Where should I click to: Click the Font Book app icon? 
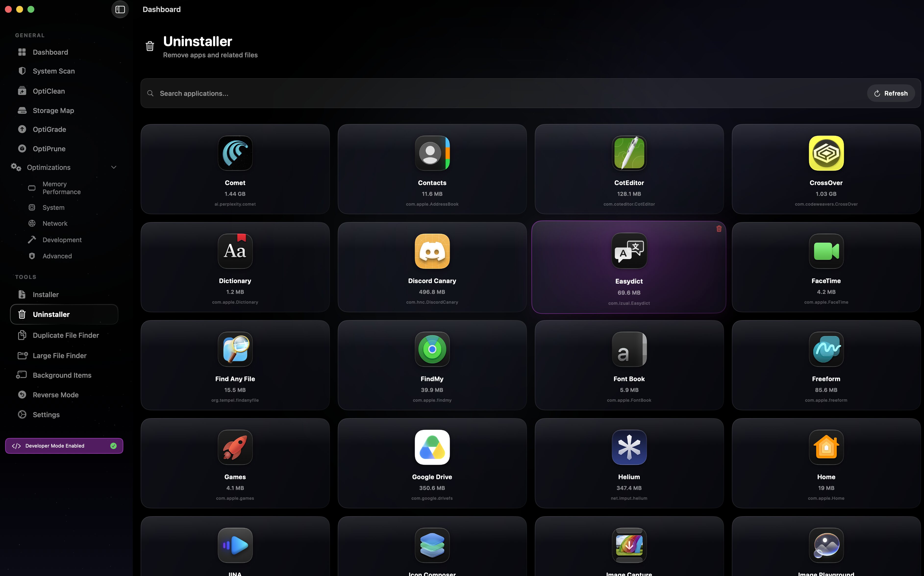[629, 349]
